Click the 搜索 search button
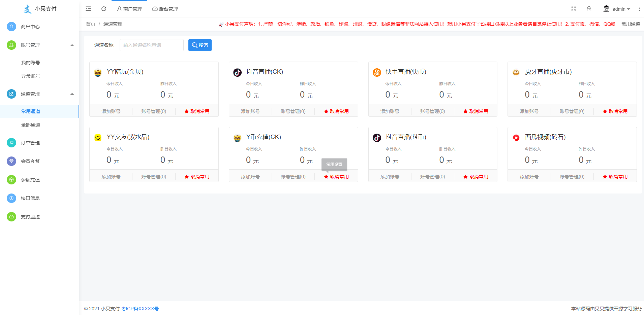This screenshot has height=315, width=644. tap(200, 45)
